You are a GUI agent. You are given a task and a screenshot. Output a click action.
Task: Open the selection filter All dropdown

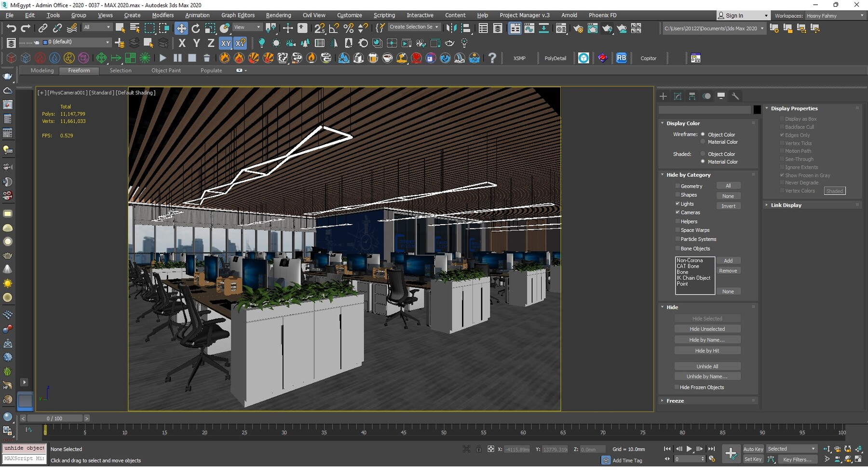tap(97, 27)
